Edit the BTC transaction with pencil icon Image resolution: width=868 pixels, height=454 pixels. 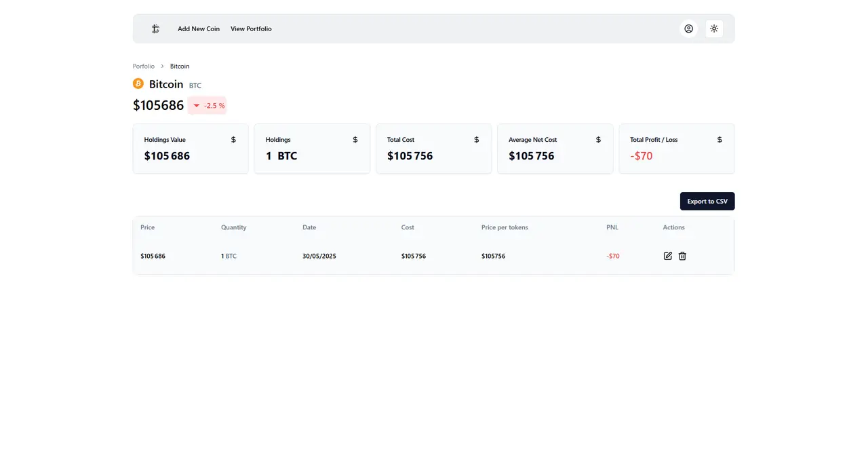[x=667, y=256]
